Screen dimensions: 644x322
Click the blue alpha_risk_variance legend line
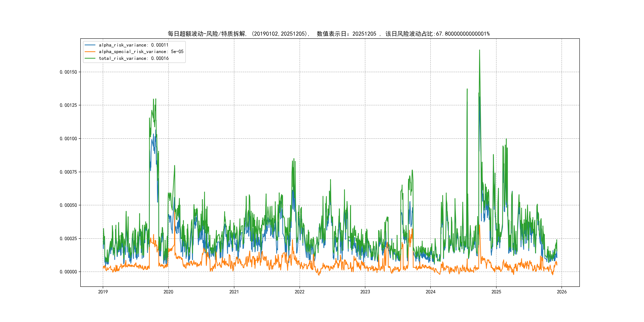click(x=90, y=45)
